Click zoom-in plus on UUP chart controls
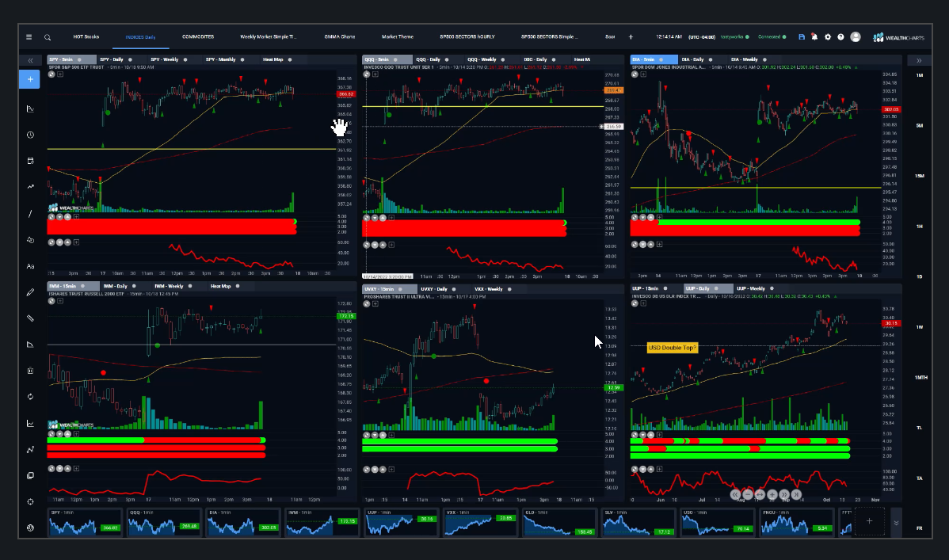949x560 pixels. pos(772,494)
